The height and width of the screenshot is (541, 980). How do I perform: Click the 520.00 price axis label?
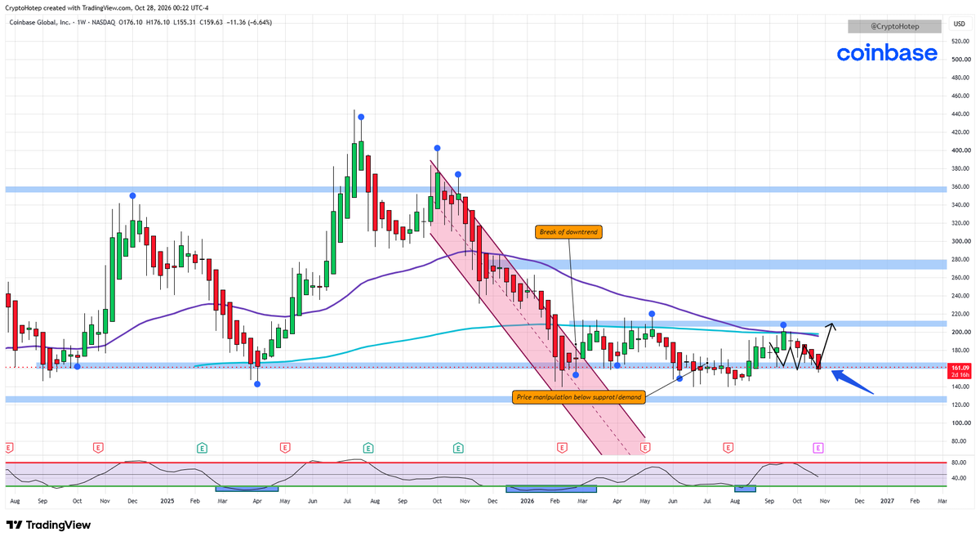(960, 41)
